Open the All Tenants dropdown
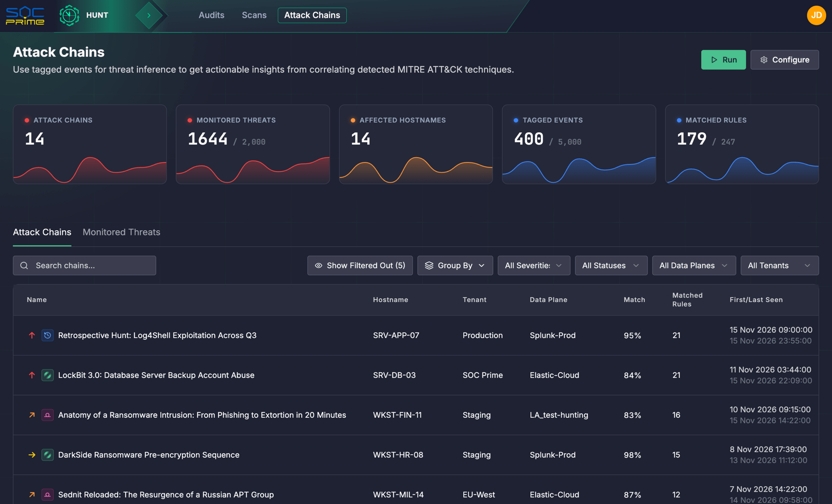 pyautogui.click(x=780, y=265)
